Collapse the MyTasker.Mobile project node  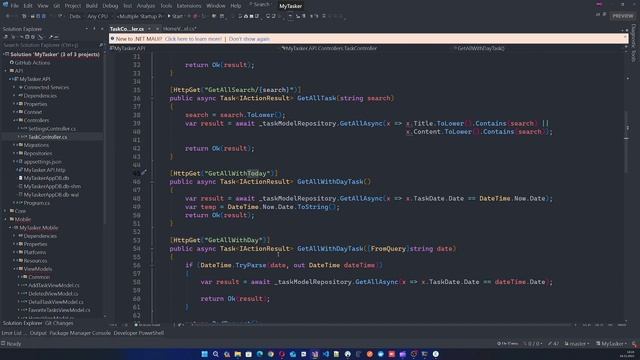10,228
